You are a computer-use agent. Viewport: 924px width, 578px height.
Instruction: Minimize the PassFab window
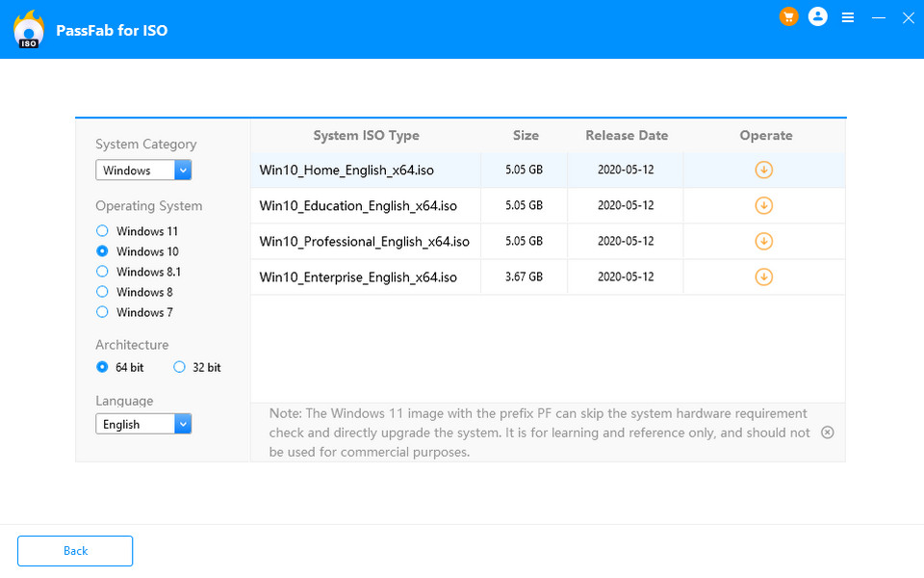[x=879, y=17]
